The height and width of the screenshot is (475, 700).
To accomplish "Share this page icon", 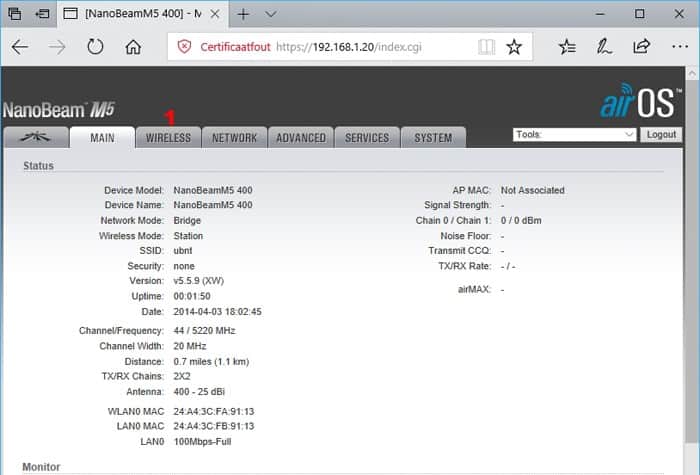I will click(x=642, y=46).
